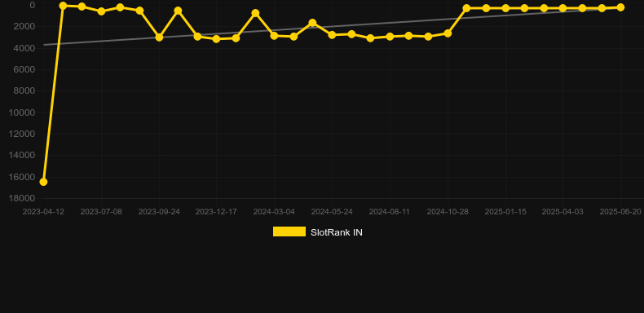The height and width of the screenshot is (313, 644).
Task: Select the data point above 2024-03-04
Action: [275, 36]
